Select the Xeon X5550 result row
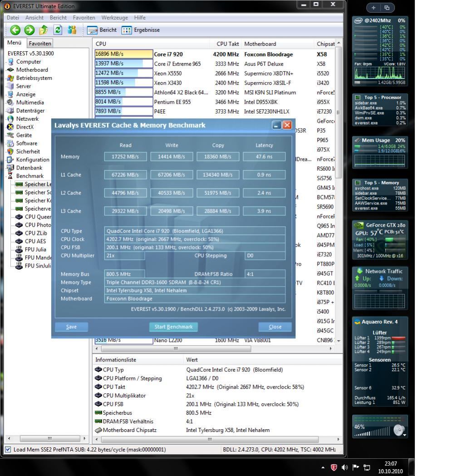 (x=215, y=74)
